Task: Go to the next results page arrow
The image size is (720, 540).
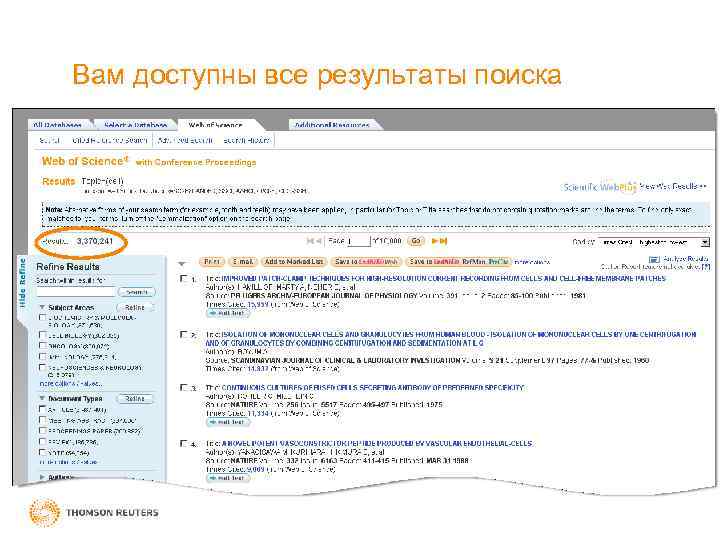Action: pos(434,241)
